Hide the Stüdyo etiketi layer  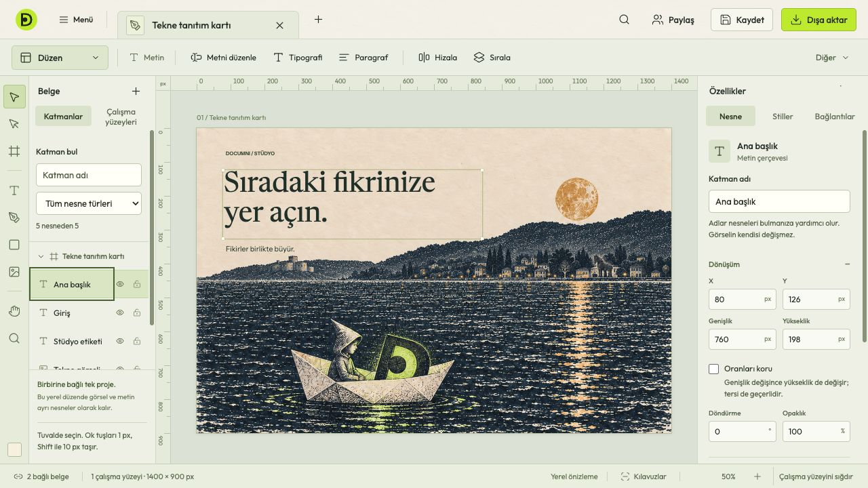(120, 342)
